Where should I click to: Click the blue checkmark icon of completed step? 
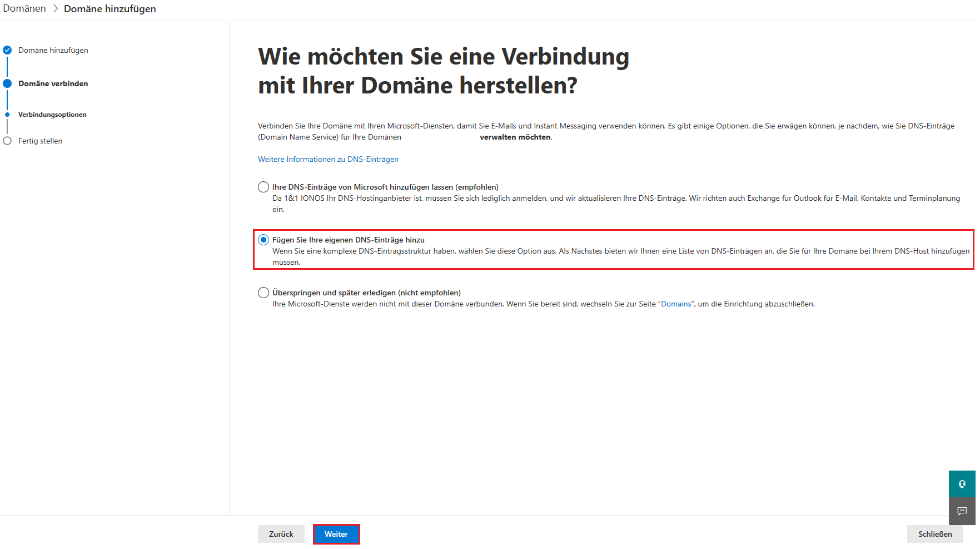(7, 50)
